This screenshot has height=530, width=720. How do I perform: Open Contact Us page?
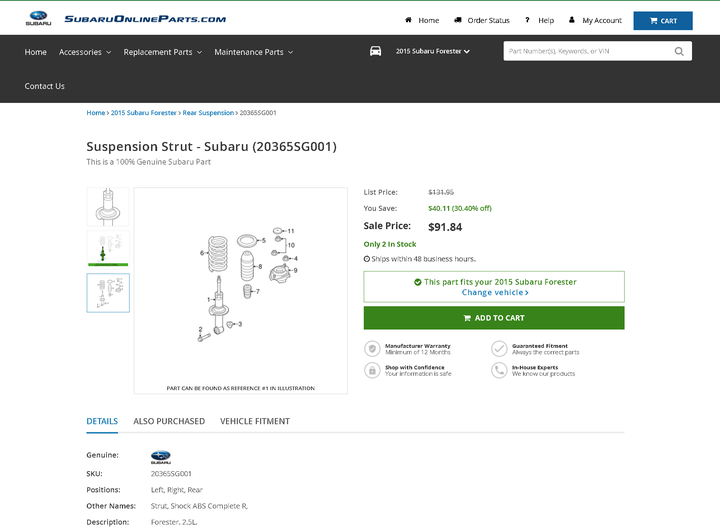coord(45,86)
